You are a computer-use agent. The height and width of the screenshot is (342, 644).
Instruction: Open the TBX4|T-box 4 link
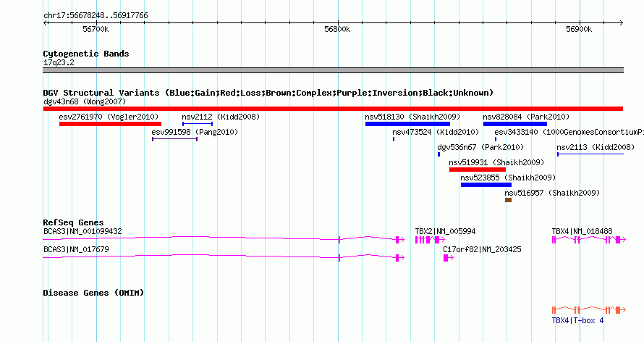click(x=577, y=320)
